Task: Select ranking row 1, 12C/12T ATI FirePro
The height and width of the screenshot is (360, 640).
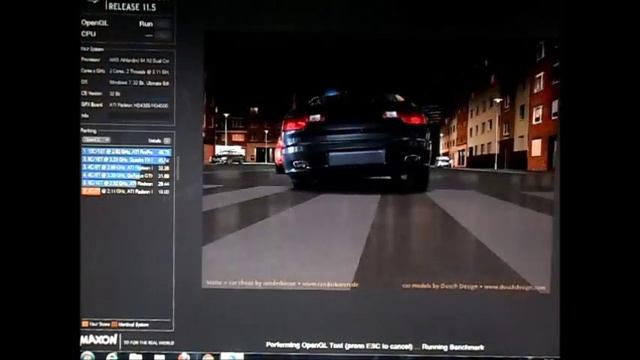Action: (127, 152)
